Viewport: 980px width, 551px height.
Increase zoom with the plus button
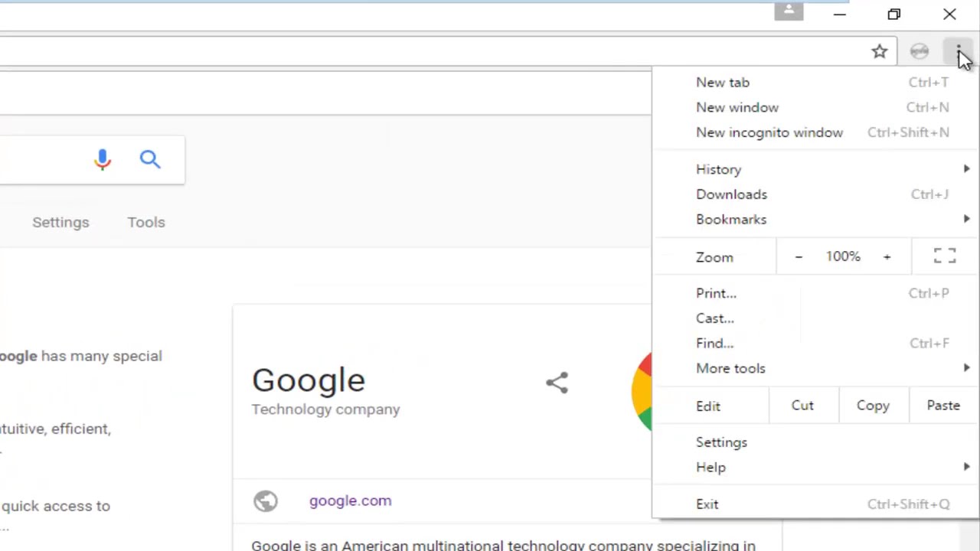point(887,256)
